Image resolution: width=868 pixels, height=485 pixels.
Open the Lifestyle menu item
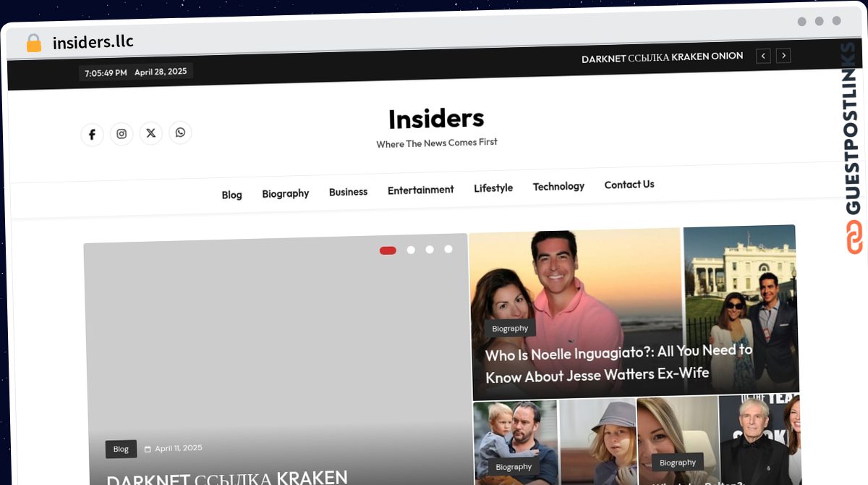click(x=493, y=188)
